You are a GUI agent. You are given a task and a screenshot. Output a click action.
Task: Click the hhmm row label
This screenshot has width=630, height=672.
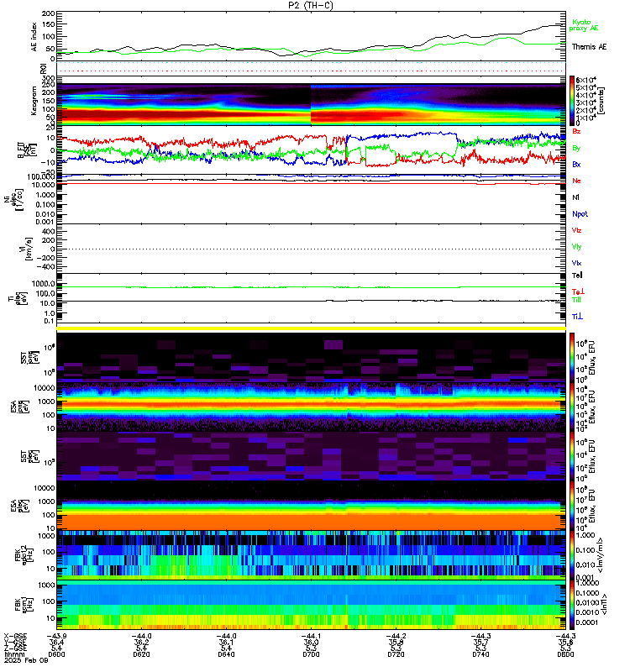click(13, 654)
